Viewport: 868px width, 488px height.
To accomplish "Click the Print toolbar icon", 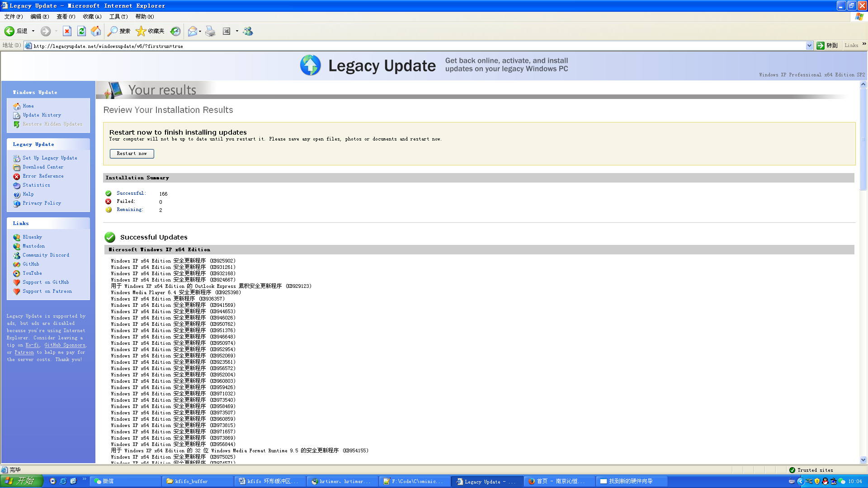I will tap(210, 31).
